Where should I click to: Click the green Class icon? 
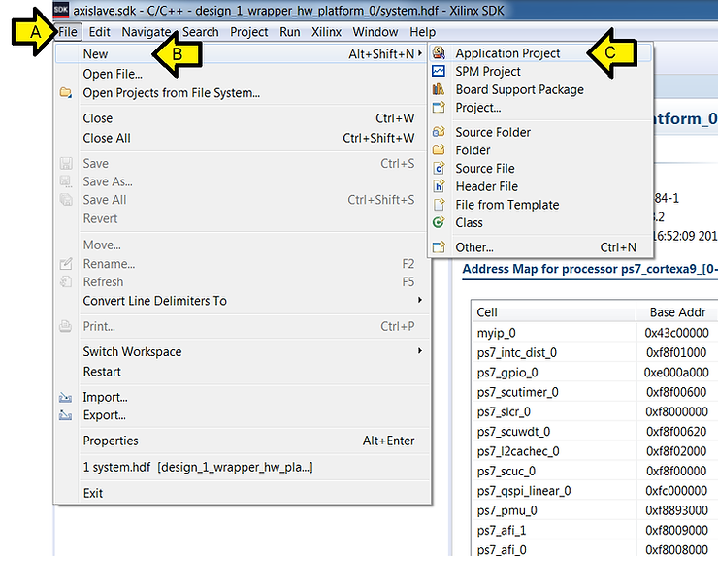click(439, 222)
